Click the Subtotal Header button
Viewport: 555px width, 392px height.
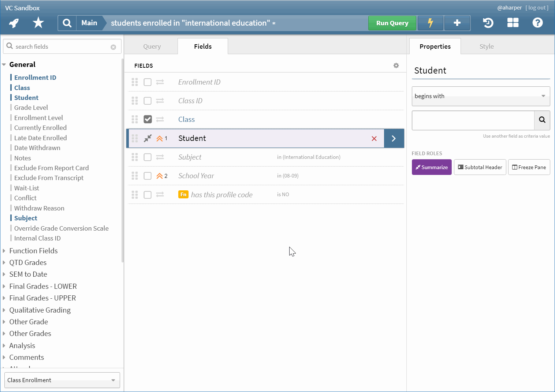point(480,167)
